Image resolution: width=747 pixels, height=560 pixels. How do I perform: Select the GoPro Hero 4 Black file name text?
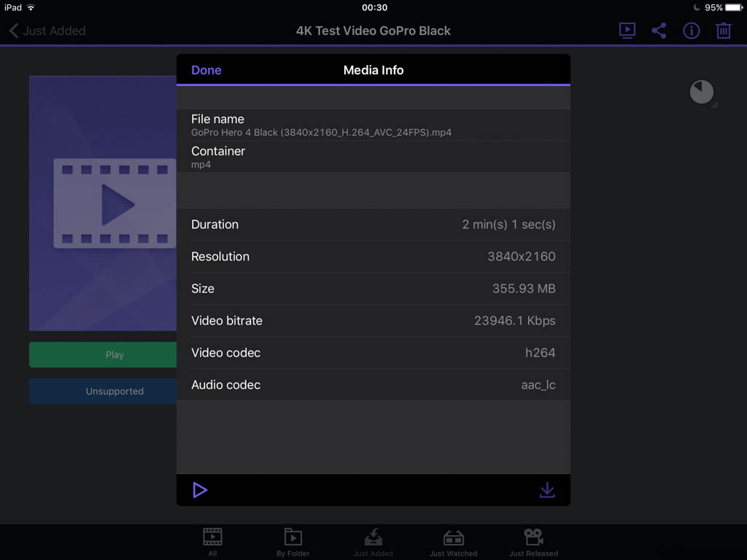pyautogui.click(x=321, y=133)
